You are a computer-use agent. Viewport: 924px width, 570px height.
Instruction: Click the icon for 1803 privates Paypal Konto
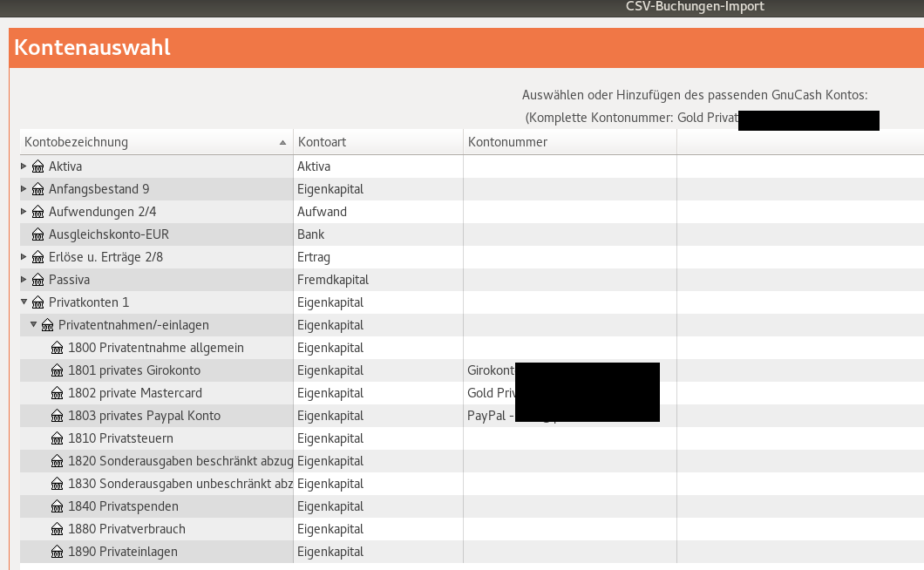[58, 416]
